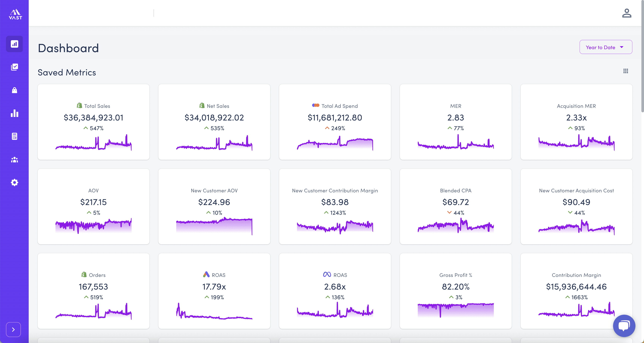
Task: Open the customers group sidebar icon
Action: coord(15,159)
